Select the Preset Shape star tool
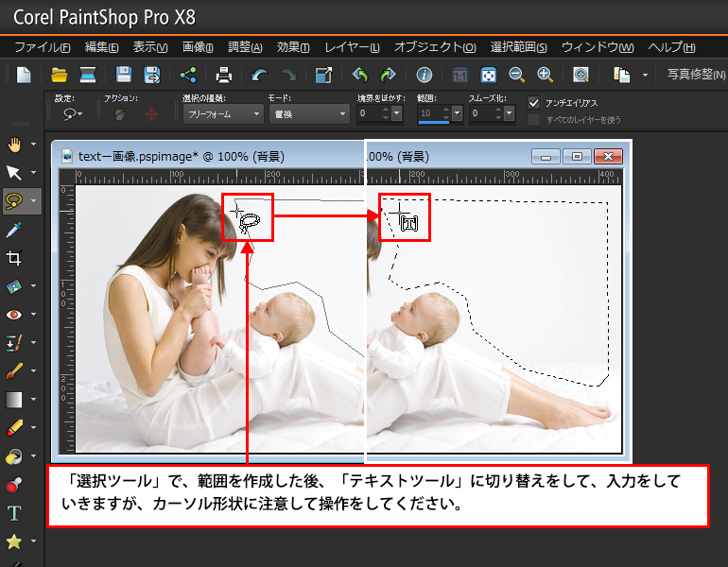 tap(14, 541)
